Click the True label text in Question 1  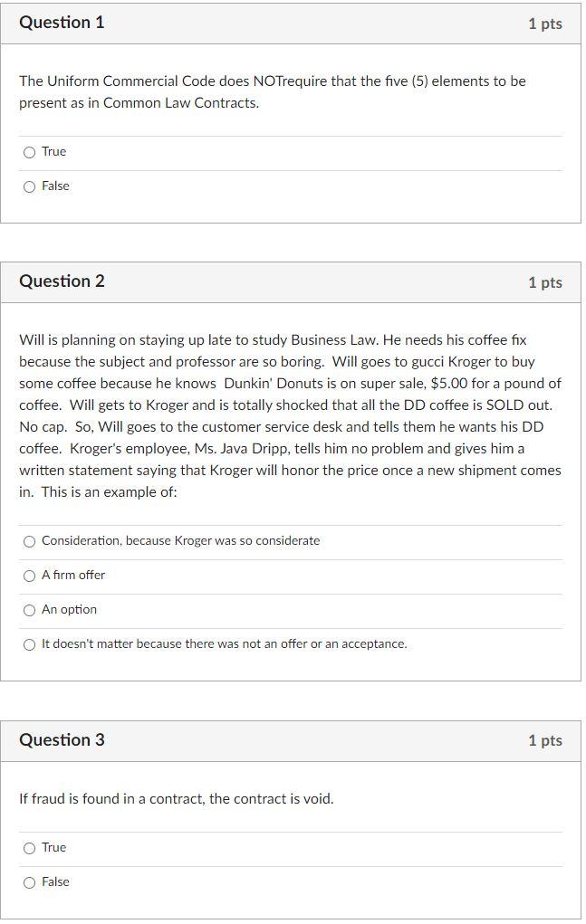(x=55, y=152)
